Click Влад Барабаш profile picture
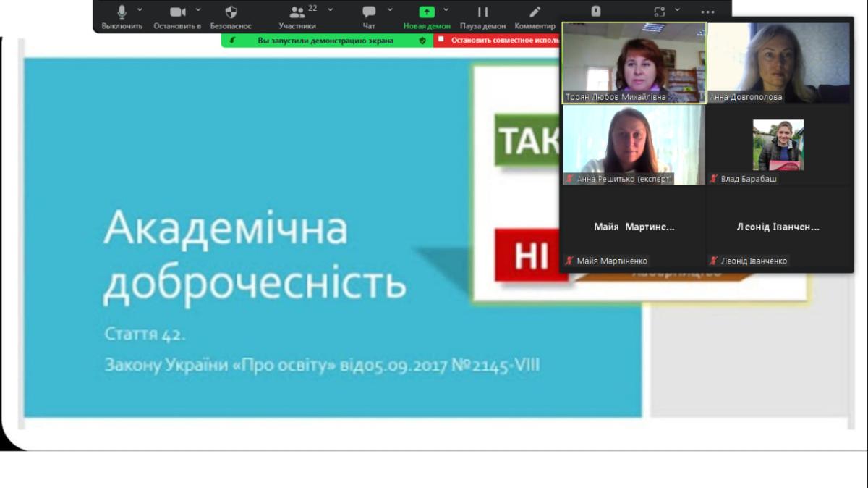Image resolution: width=868 pixels, height=488 pixels. coord(778,145)
